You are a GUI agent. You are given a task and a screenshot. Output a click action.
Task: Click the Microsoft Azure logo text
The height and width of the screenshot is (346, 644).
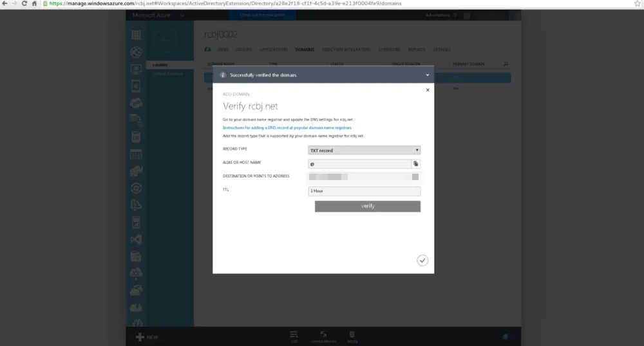(151, 15)
